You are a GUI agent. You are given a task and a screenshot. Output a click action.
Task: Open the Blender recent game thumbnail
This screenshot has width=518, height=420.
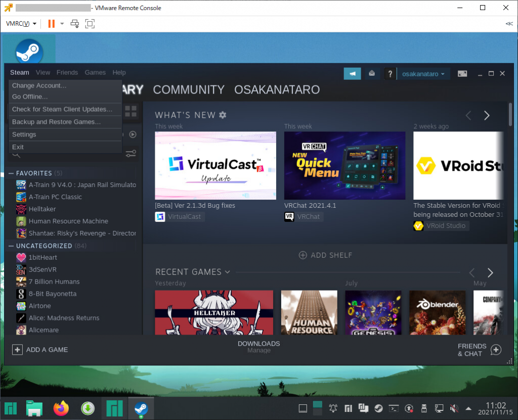click(x=438, y=312)
